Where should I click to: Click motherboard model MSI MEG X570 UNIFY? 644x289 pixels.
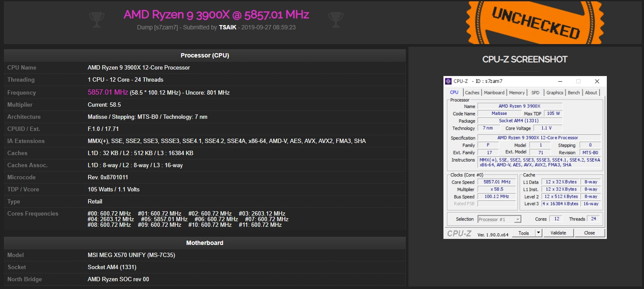(x=131, y=255)
